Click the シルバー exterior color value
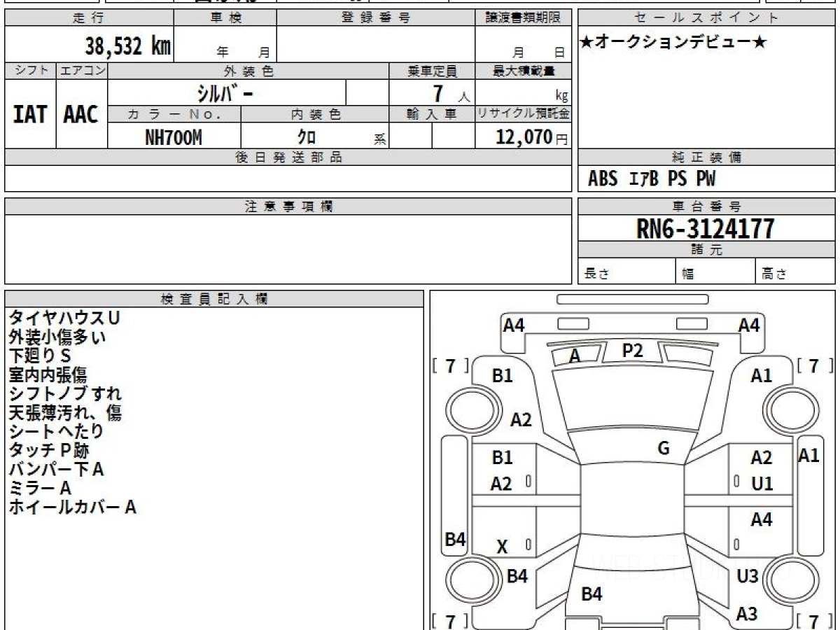Viewport: 840px width, 630px height. point(224,93)
